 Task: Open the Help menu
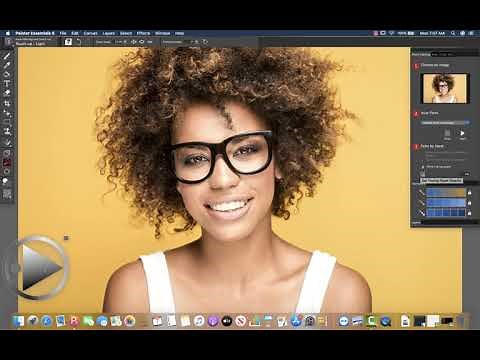point(180,33)
